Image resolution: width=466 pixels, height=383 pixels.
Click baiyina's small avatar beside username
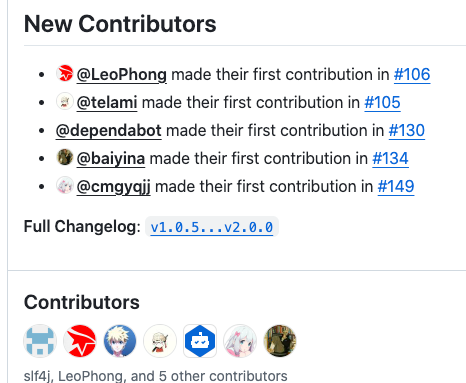point(65,157)
